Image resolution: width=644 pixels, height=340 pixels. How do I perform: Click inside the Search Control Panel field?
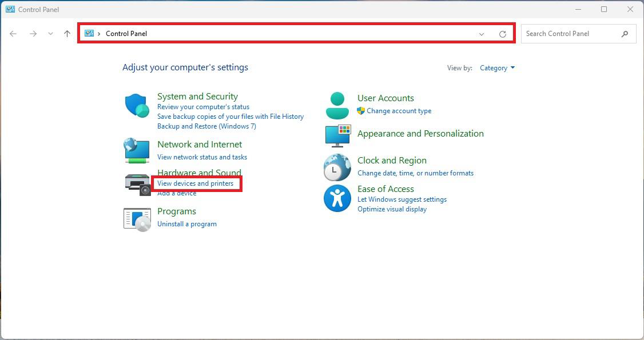click(569, 34)
